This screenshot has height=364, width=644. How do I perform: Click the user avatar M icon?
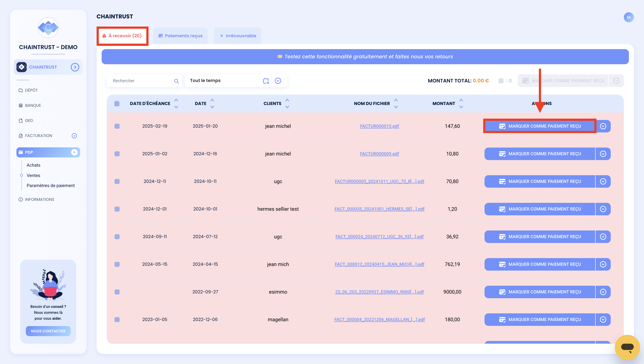click(628, 17)
